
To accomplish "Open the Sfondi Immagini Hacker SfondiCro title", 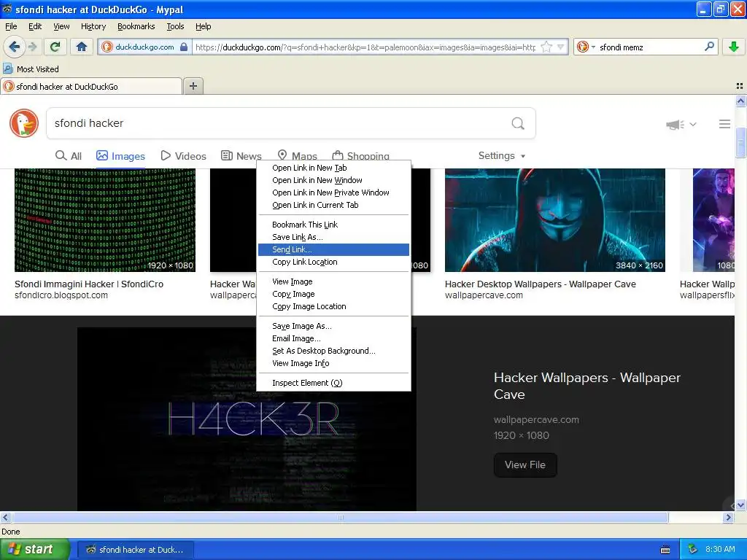I will [x=89, y=284].
